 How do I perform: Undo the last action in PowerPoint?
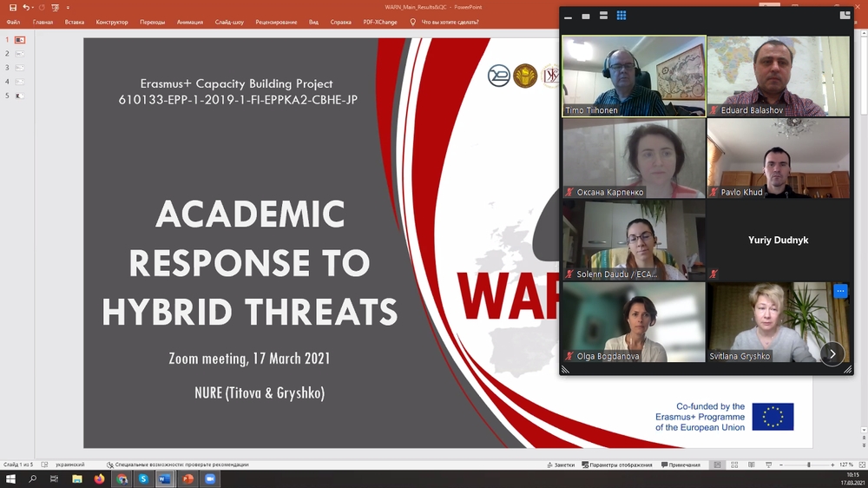[x=25, y=8]
